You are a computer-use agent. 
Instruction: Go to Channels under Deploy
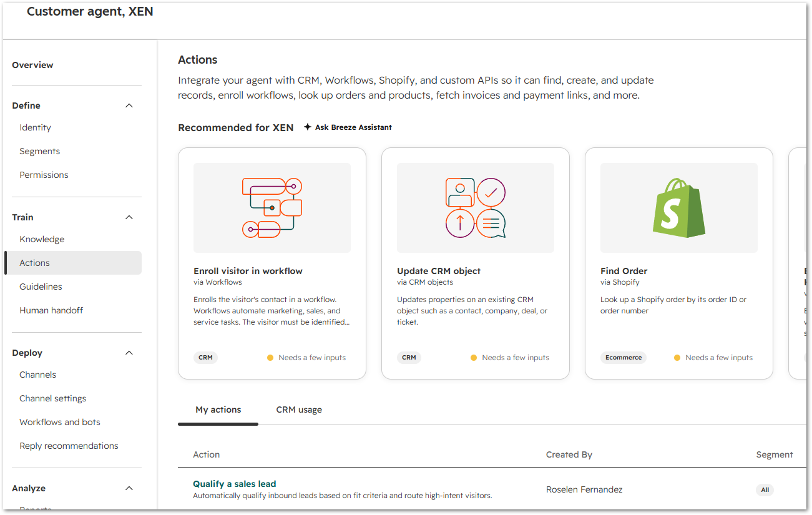coord(37,375)
